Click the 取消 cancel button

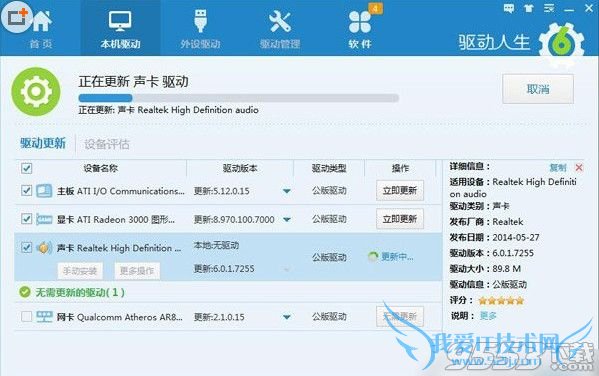point(538,89)
